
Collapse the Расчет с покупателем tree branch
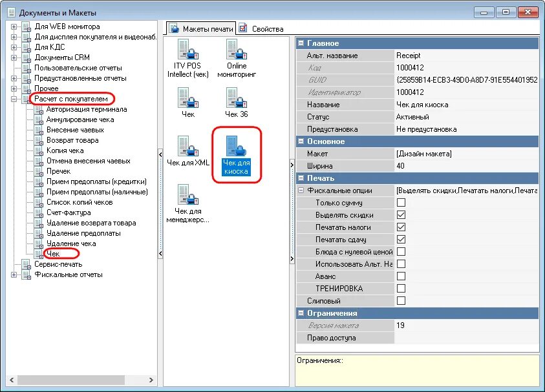pyautogui.click(x=14, y=98)
